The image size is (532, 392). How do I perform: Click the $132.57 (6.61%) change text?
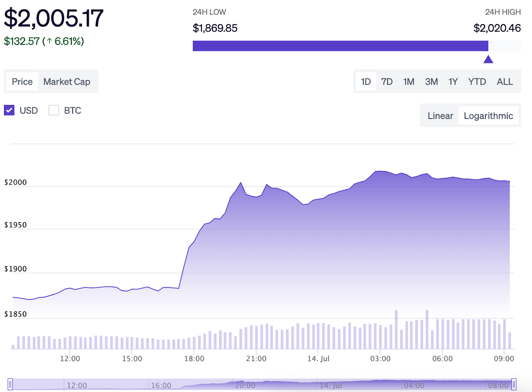44,41
